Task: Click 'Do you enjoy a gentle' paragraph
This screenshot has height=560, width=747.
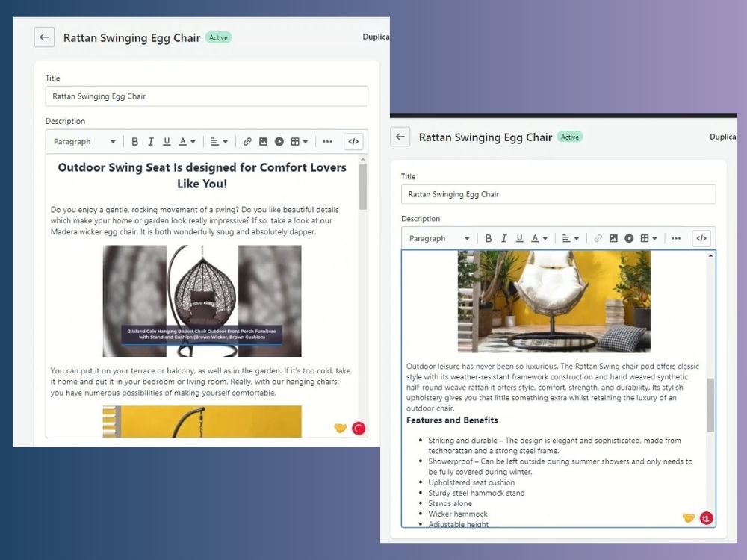Action: coord(195,220)
